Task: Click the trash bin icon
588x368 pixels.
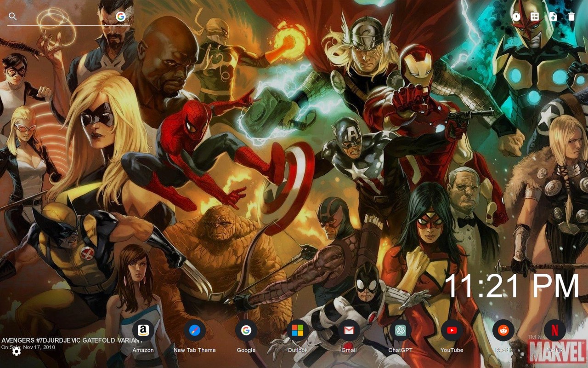Action: click(x=571, y=17)
